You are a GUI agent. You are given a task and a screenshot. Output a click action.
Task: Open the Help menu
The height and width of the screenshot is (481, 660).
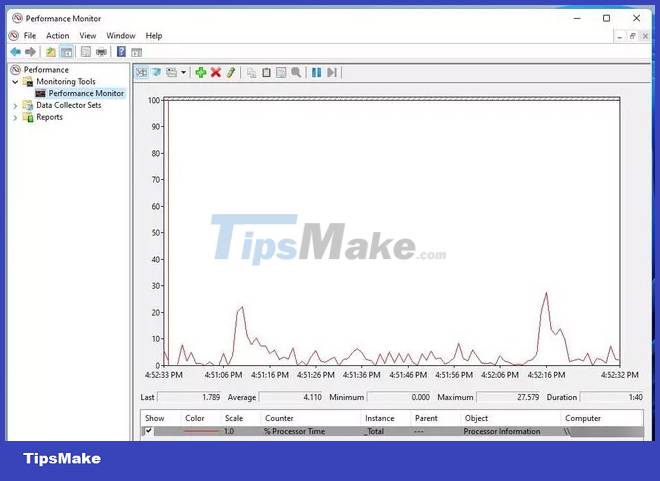[x=154, y=36]
